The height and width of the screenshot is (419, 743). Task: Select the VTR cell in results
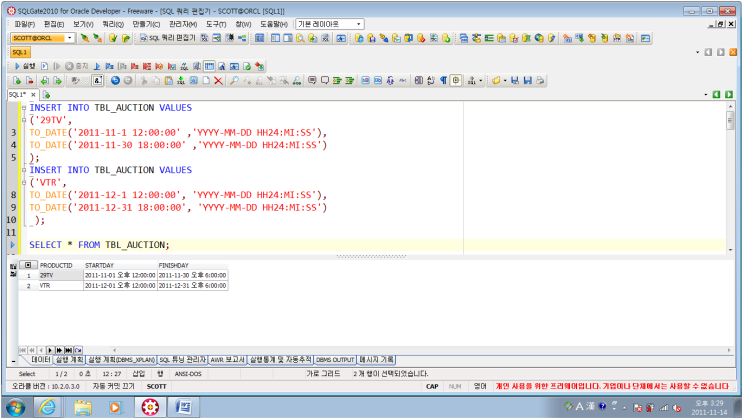pos(61,286)
